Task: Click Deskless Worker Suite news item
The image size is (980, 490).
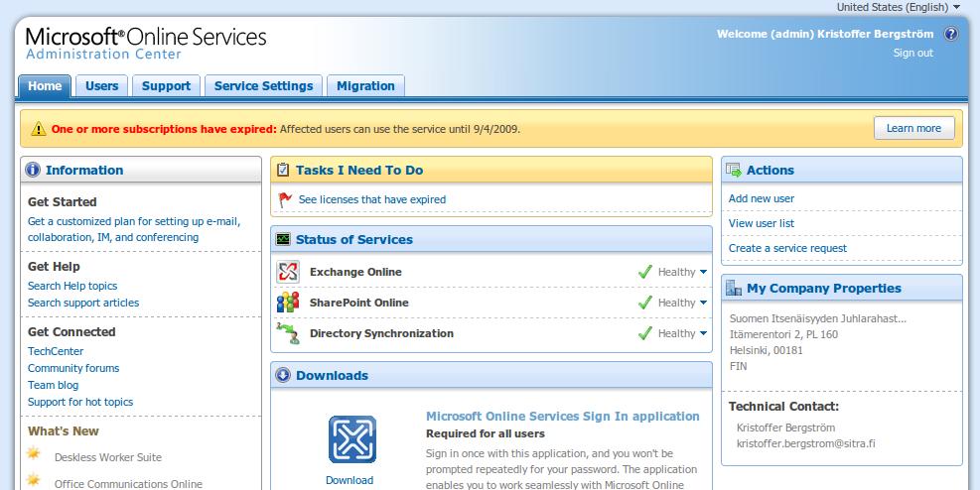Action: coord(108,457)
